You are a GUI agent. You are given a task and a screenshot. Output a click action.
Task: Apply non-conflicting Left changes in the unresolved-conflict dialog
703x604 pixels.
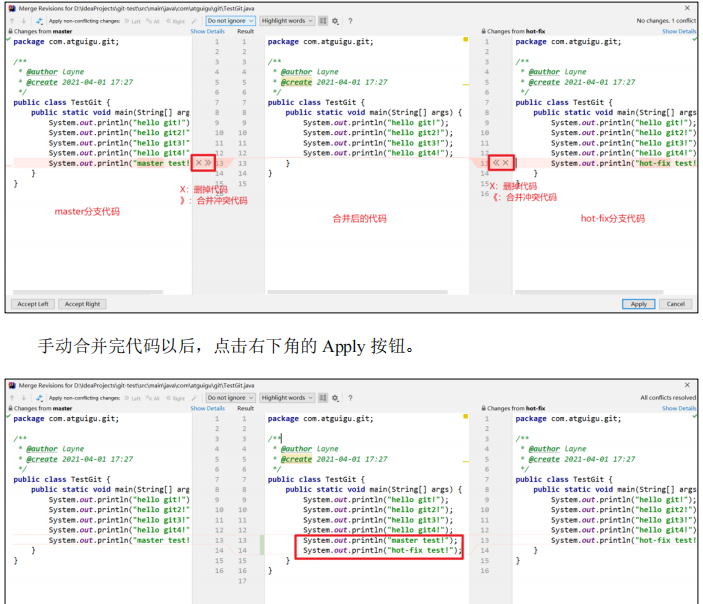click(133, 21)
